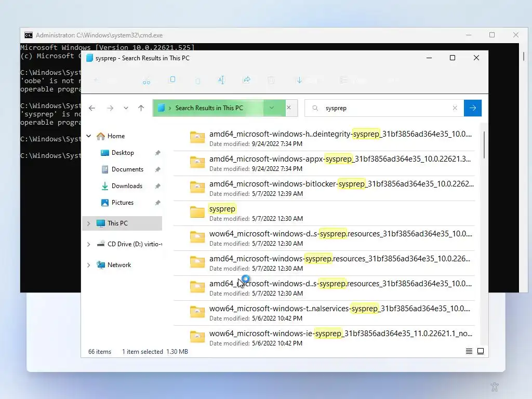Select the first wow64 d..s-sysprep.resources folder
The height and width of the screenshot is (399, 532).
point(324,238)
